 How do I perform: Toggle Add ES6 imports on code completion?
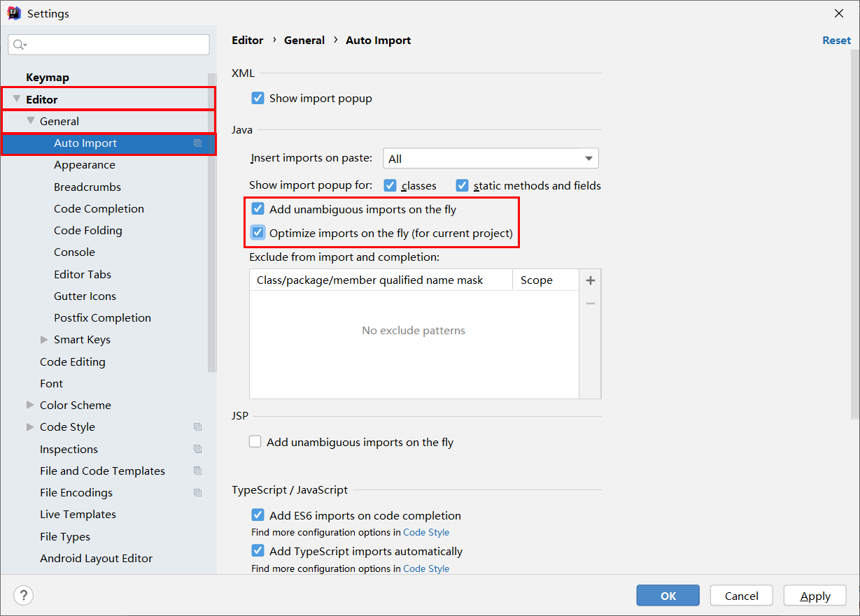258,515
